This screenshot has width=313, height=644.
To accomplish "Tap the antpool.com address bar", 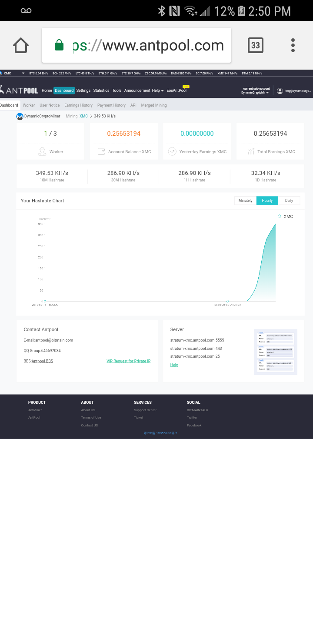I will [137, 45].
